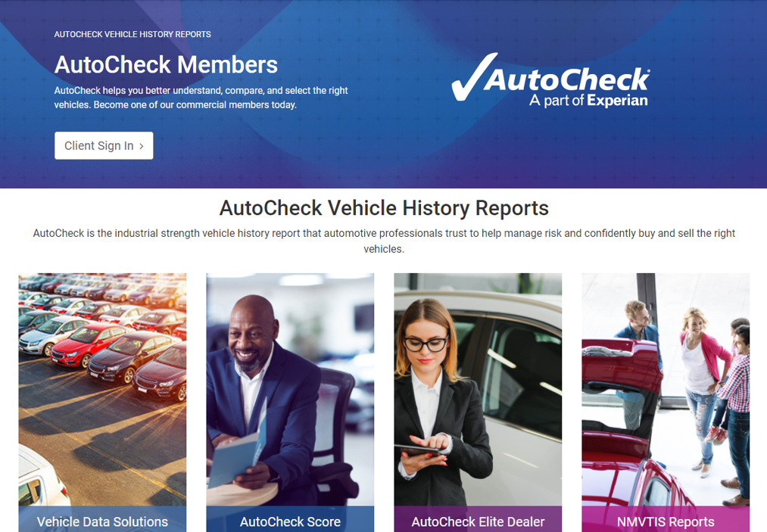767x532 pixels.
Task: Click the smiling businessman photo
Action: (290, 390)
